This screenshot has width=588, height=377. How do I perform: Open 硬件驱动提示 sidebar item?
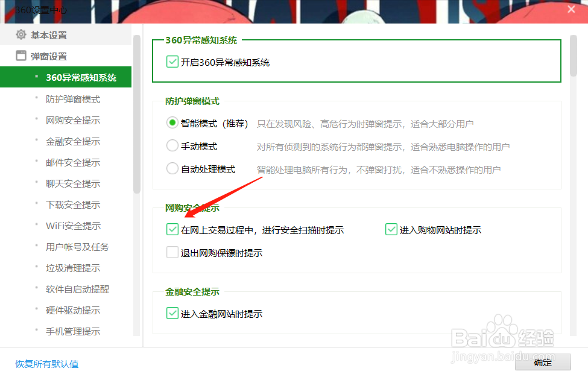pos(73,310)
